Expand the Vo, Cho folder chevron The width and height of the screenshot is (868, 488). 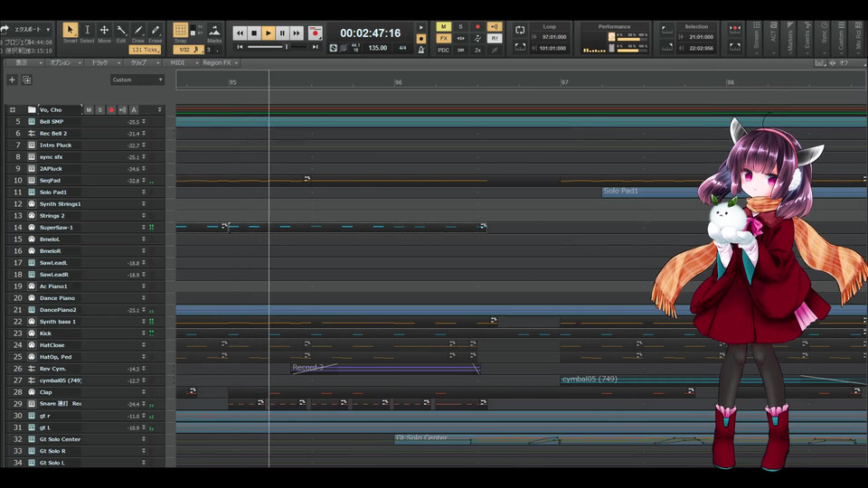[159, 109]
